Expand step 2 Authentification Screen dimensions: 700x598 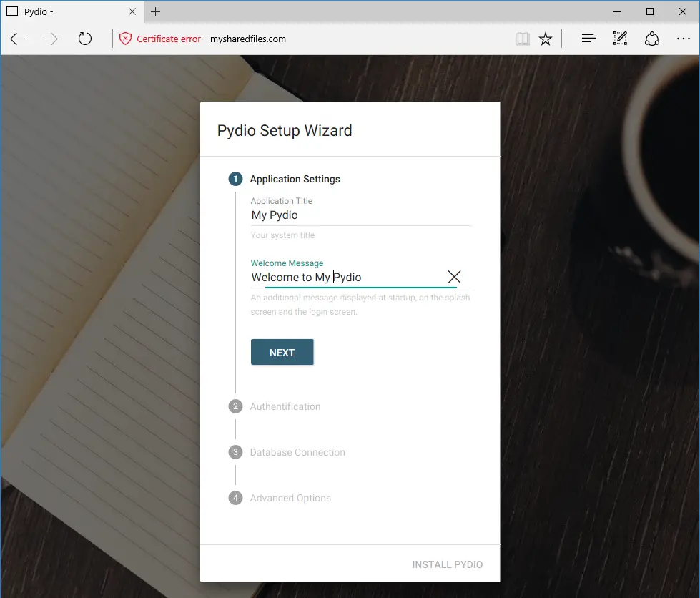pyautogui.click(x=285, y=406)
